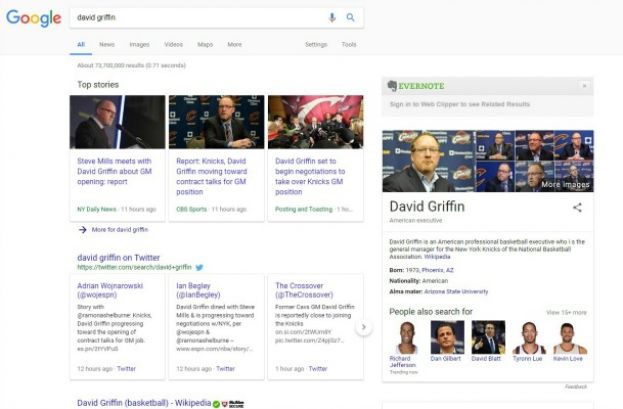The width and height of the screenshot is (623, 409).
Task: Click the Google logo
Action: pyautogui.click(x=34, y=18)
